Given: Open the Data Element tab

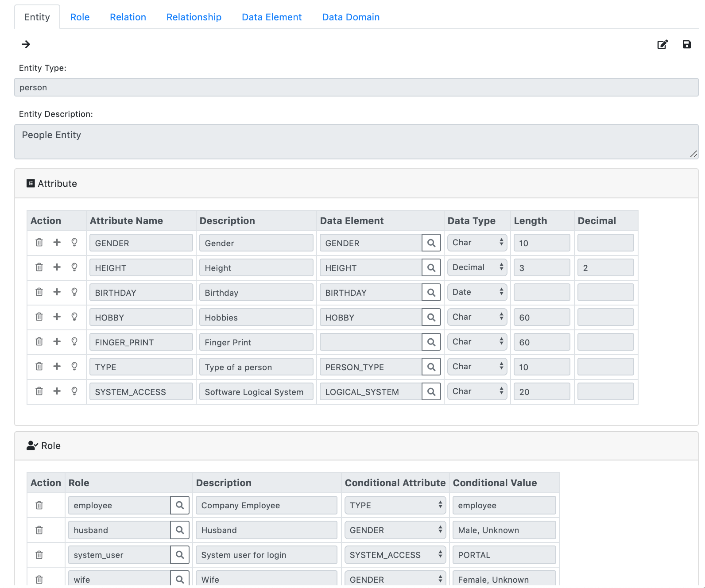Looking at the screenshot, I should coord(271,17).
